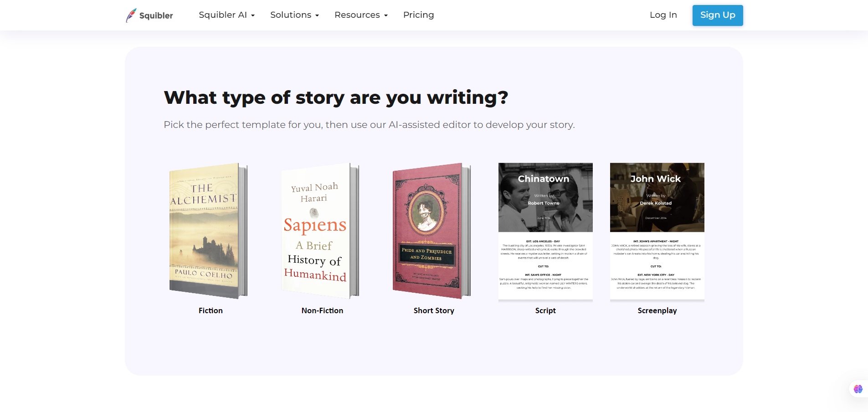Expand the Solutions dropdown menu
This screenshot has height=412, width=868.
pos(294,15)
